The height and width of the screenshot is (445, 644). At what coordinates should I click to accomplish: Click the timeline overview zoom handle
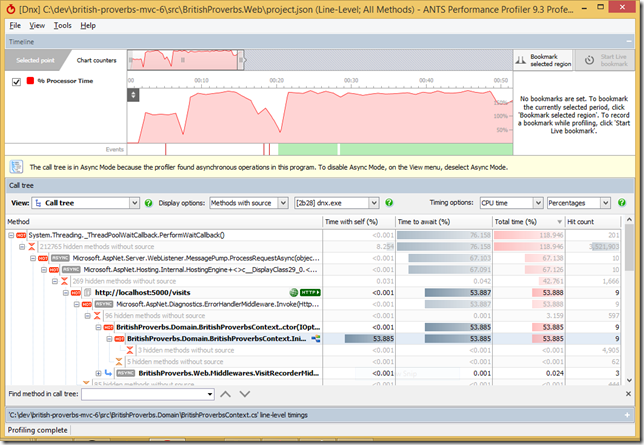(x=241, y=60)
